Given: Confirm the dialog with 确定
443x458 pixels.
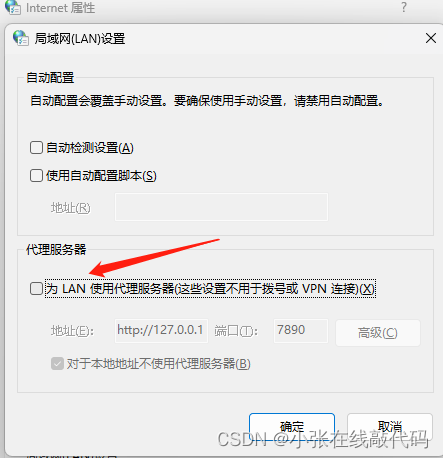Looking at the screenshot, I should (292, 427).
